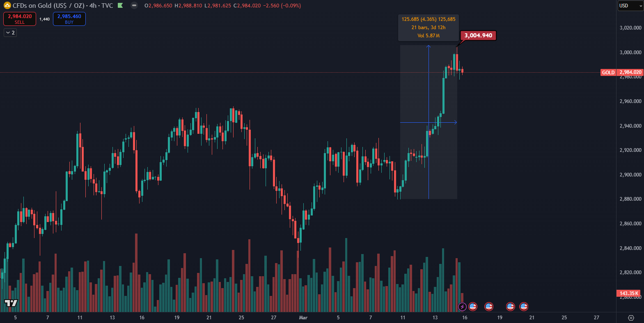This screenshot has width=644, height=323.
Task: Expand the collapsed indicators legend showing 2
Action: click(10, 33)
